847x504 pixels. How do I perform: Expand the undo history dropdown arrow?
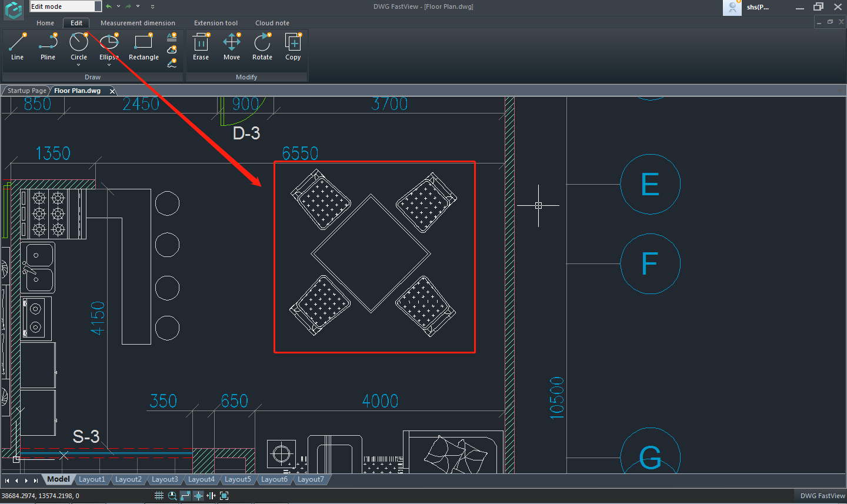click(x=118, y=6)
